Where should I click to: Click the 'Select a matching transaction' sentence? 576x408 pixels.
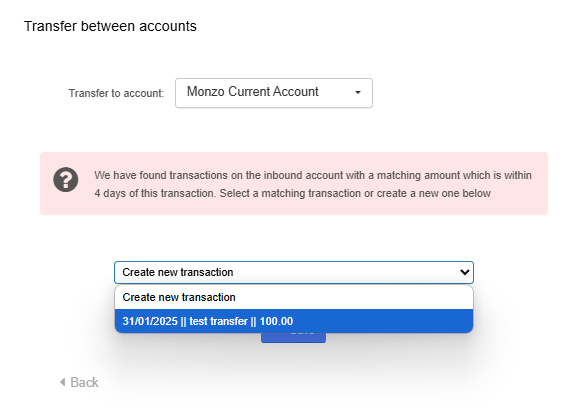coord(355,193)
